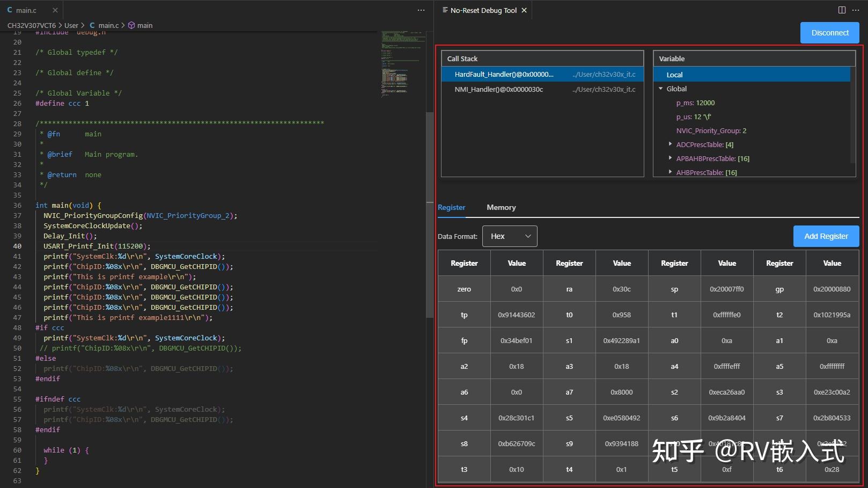This screenshot has width=868, height=488.
Task: Click the Disconnect button
Action: coord(829,32)
